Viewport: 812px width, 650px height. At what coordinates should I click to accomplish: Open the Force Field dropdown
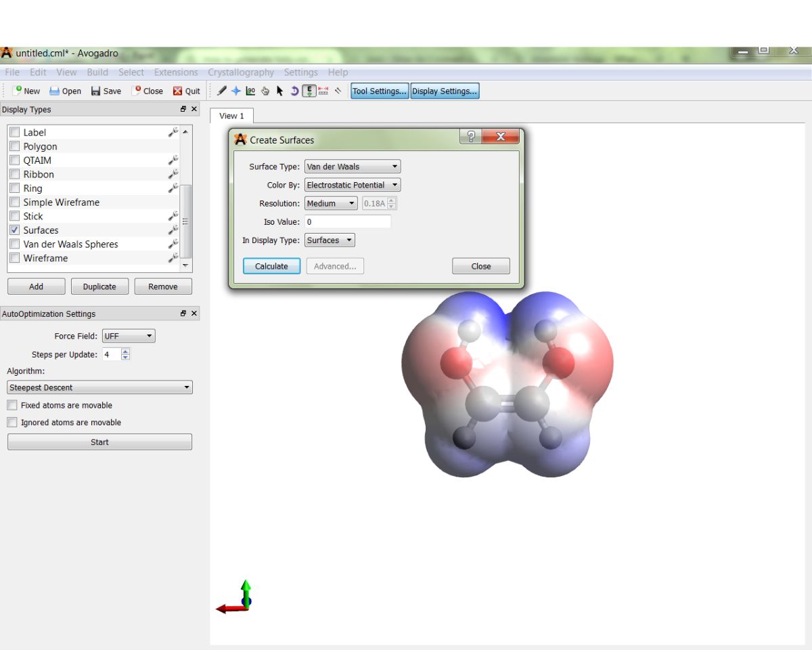(x=129, y=336)
